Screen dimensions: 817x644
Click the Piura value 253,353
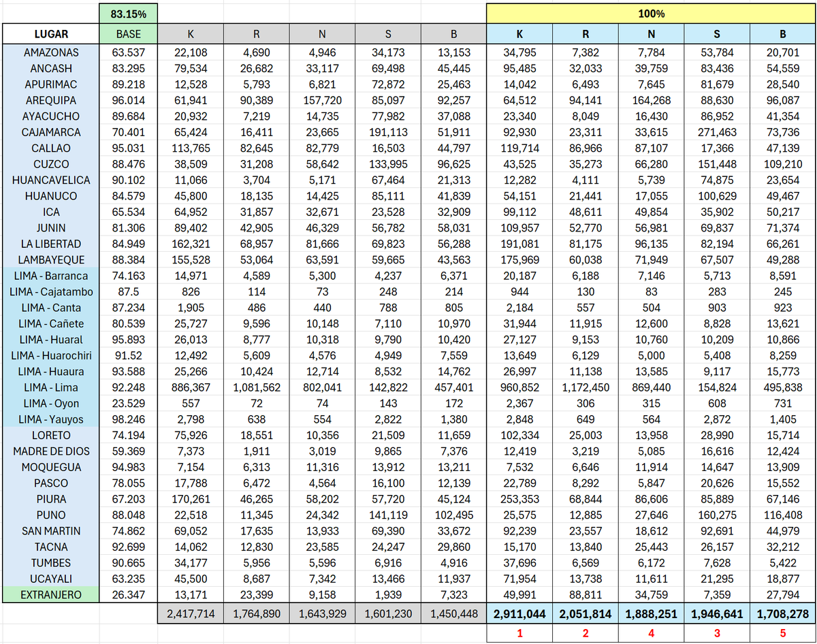(x=520, y=499)
